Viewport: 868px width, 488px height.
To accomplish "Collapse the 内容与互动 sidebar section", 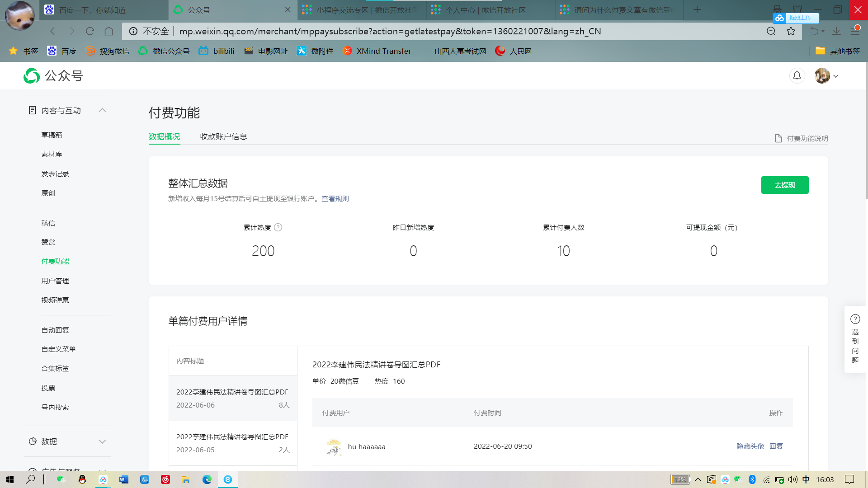I will [102, 110].
